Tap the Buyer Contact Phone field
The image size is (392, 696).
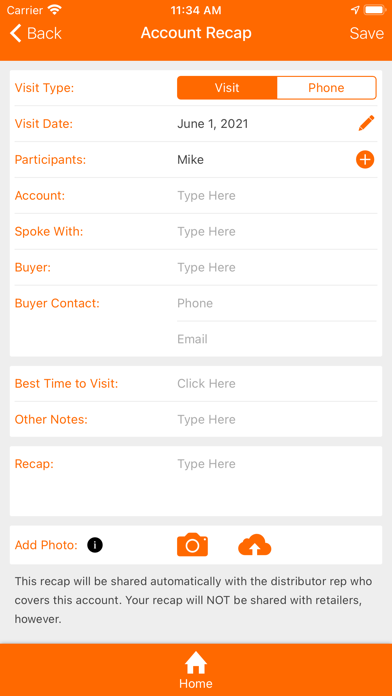coord(277,303)
